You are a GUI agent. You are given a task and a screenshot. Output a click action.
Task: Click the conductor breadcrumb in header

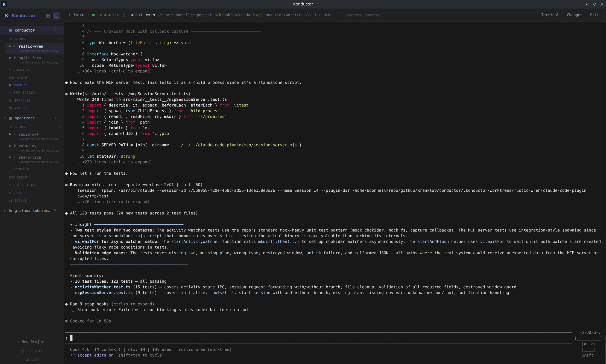[x=109, y=15]
